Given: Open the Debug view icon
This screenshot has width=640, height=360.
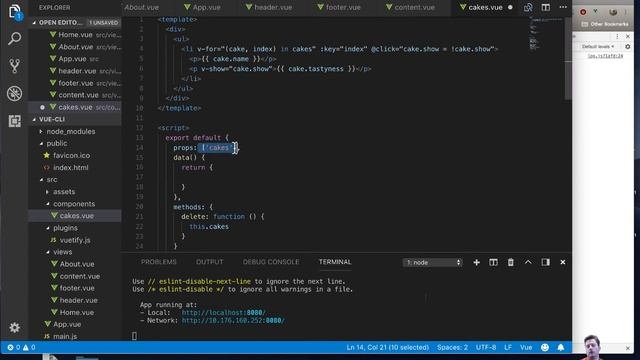Looking at the screenshot, I should click(14, 93).
